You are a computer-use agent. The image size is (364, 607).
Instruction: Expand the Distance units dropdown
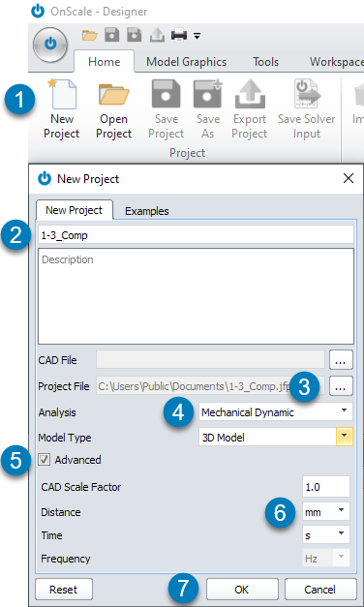[325, 511]
